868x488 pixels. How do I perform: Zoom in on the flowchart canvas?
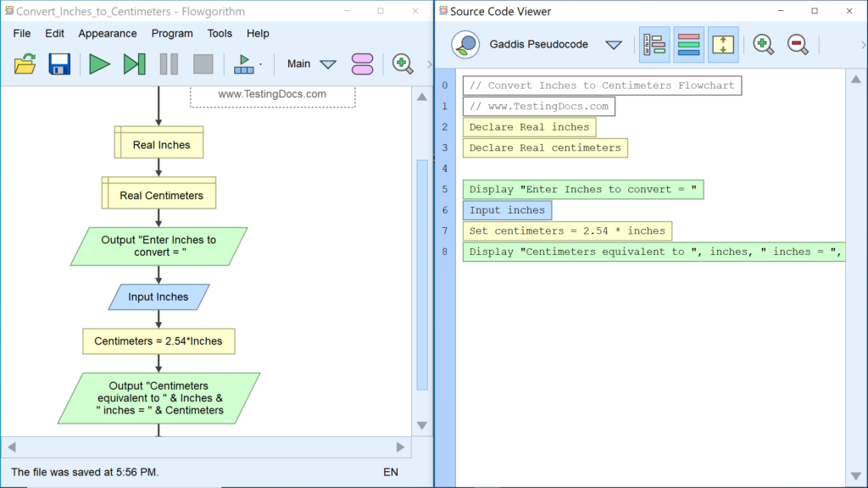(403, 64)
